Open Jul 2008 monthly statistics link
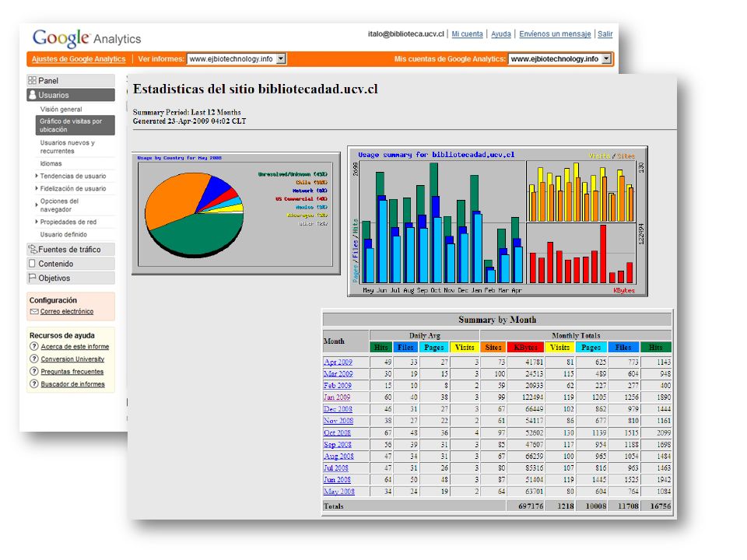Viewport: 747px width, 560px height. [x=336, y=468]
